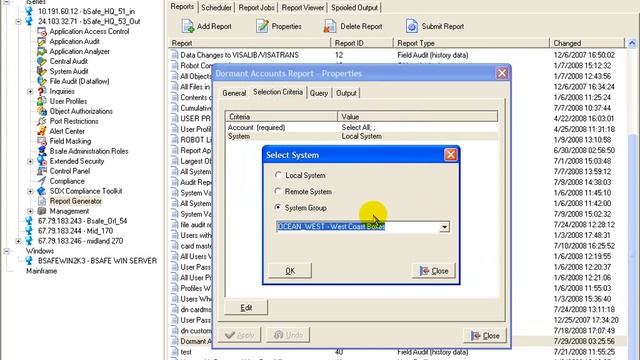Select the Account (required) criteria row
Viewport: 640px width, 360px height.
coord(361,127)
